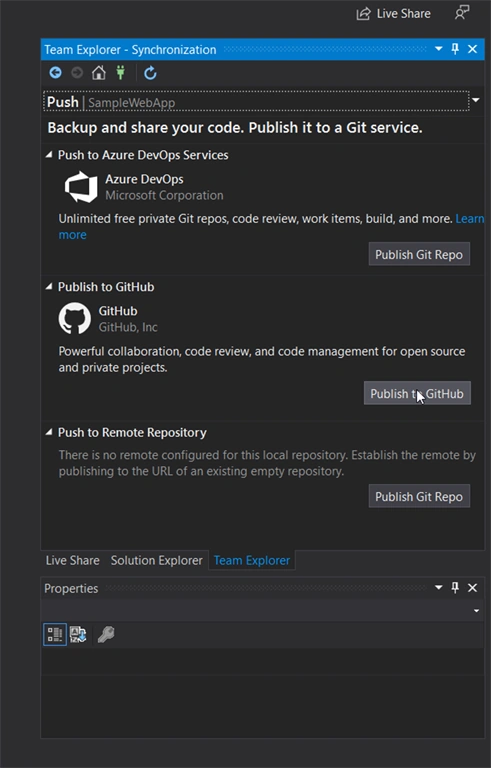Publish Git Repo to remote repository
The height and width of the screenshot is (768, 491).
(x=419, y=496)
